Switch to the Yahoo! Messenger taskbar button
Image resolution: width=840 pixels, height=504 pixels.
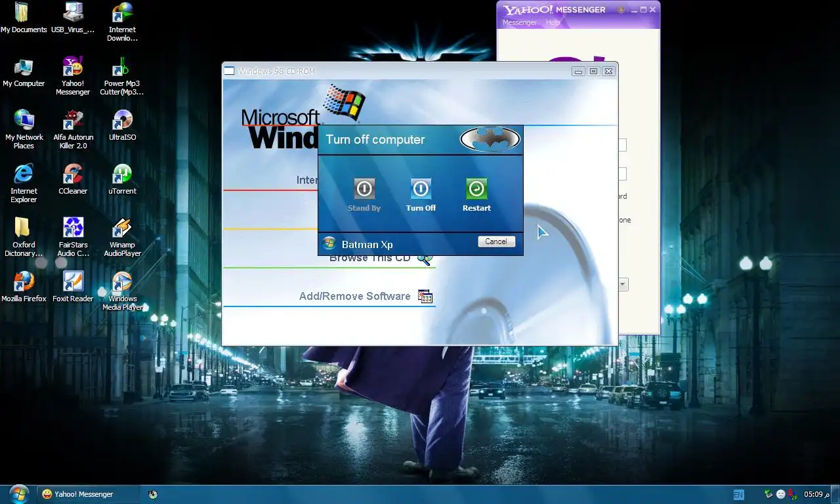(88, 494)
